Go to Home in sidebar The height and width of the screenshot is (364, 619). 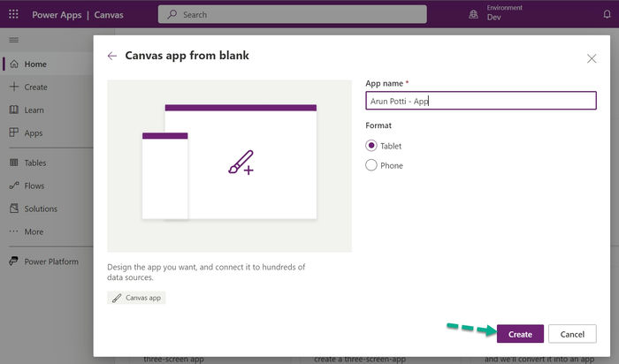pyautogui.click(x=48, y=64)
